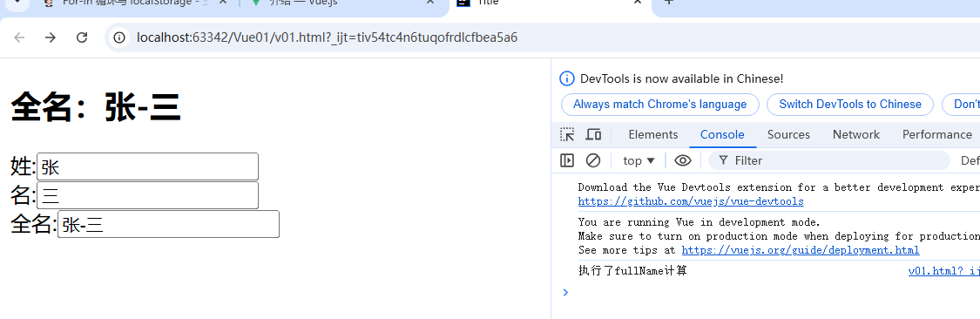Toggle device toolbar icon in DevTools
Screen dimensions: 980x319
click(593, 134)
